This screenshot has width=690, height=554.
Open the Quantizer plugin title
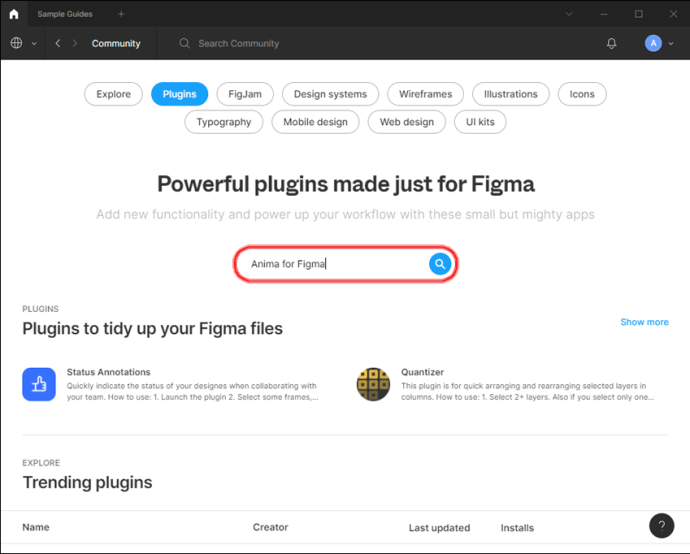tap(422, 372)
